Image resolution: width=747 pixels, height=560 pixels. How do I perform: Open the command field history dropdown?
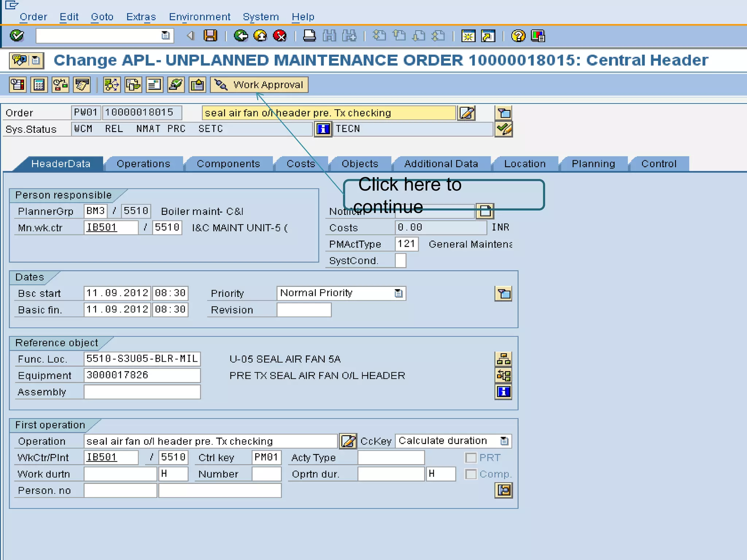click(x=166, y=36)
